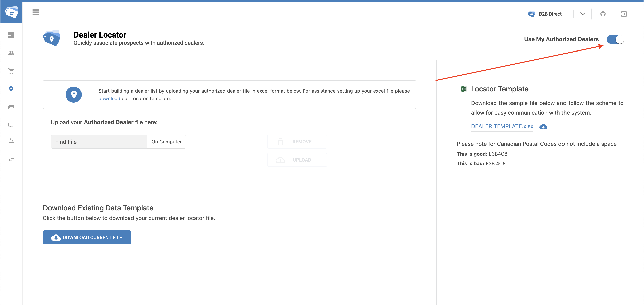Screen dimensions: 644x305
Task: Open the users/people sidebar icon
Action: coord(11,53)
